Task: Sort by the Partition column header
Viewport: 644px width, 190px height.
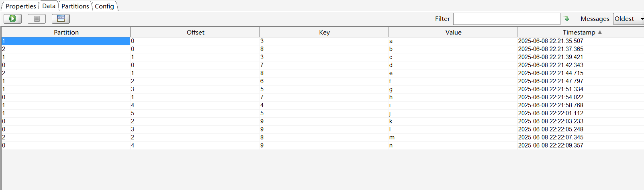Action: (x=66, y=32)
